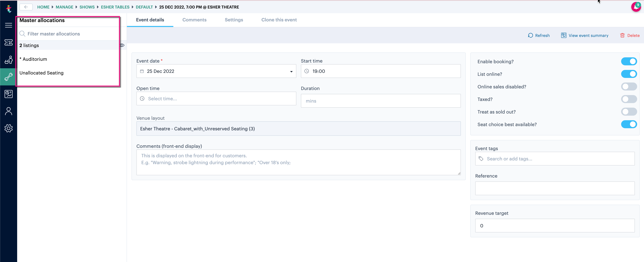Open notifications bell with badge 9

636,7
